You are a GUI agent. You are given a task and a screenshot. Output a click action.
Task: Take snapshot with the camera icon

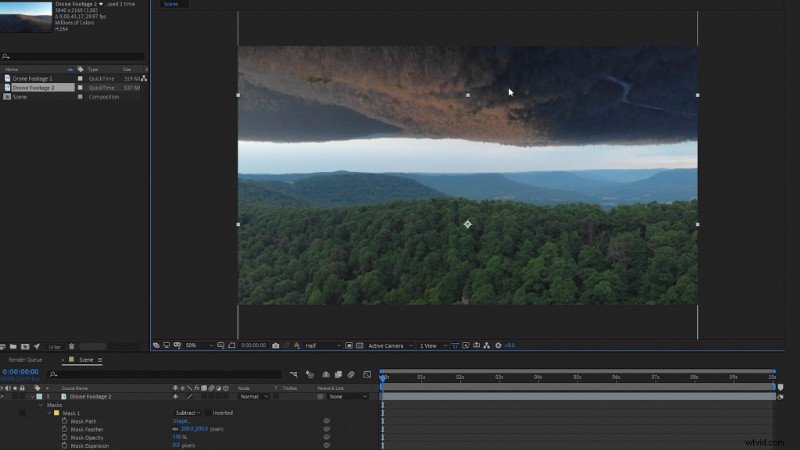pos(276,345)
